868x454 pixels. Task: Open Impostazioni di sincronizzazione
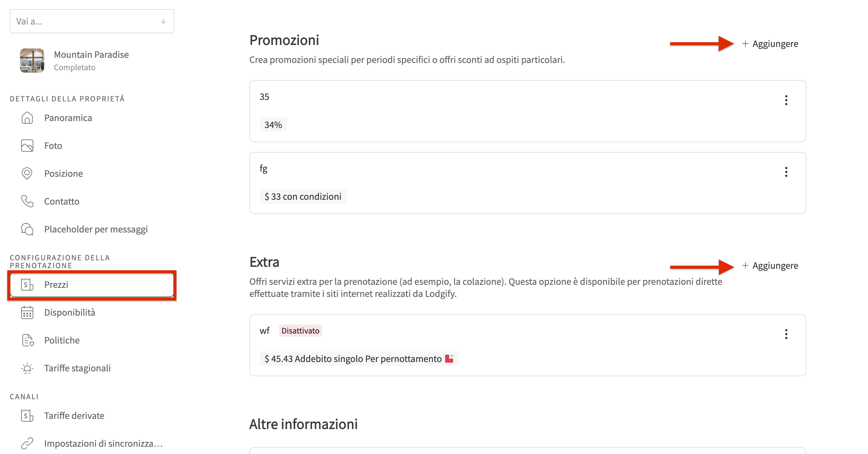tap(103, 443)
